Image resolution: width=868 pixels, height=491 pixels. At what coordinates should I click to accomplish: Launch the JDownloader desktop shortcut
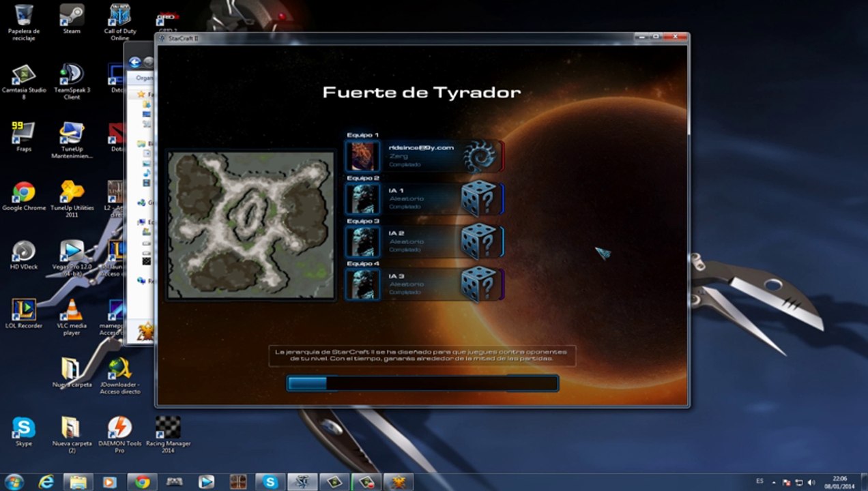[120, 376]
